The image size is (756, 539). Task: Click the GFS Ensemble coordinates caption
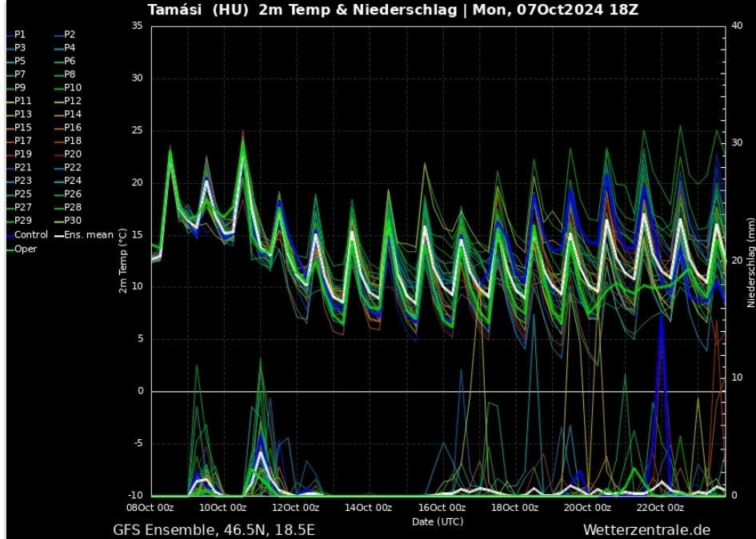(214, 529)
